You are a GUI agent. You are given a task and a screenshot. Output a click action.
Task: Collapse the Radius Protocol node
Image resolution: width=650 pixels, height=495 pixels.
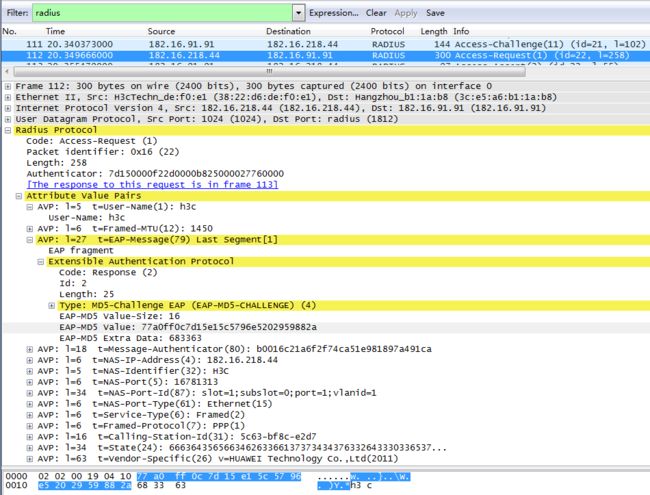[8, 130]
